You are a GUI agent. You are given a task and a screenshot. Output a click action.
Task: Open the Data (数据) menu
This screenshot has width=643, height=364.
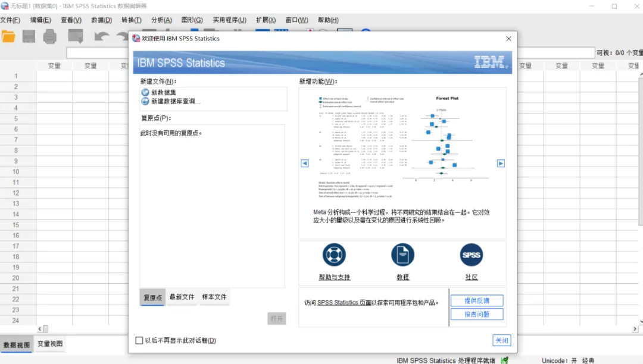point(101,20)
